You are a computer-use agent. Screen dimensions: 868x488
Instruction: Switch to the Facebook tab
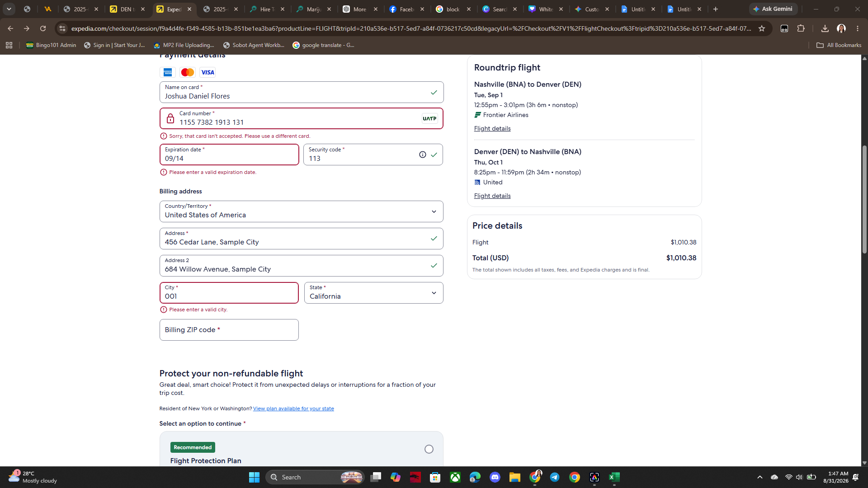[x=407, y=9]
